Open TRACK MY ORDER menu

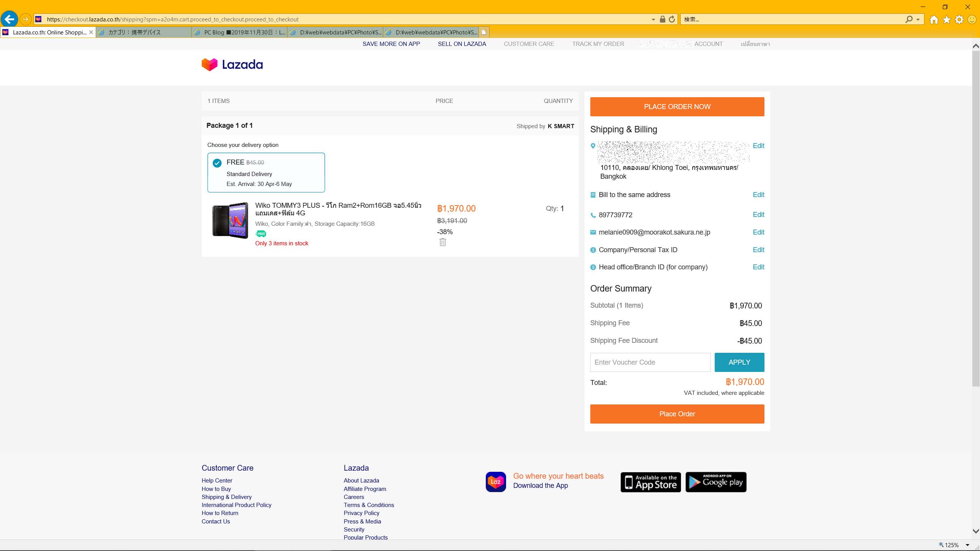pyautogui.click(x=598, y=44)
